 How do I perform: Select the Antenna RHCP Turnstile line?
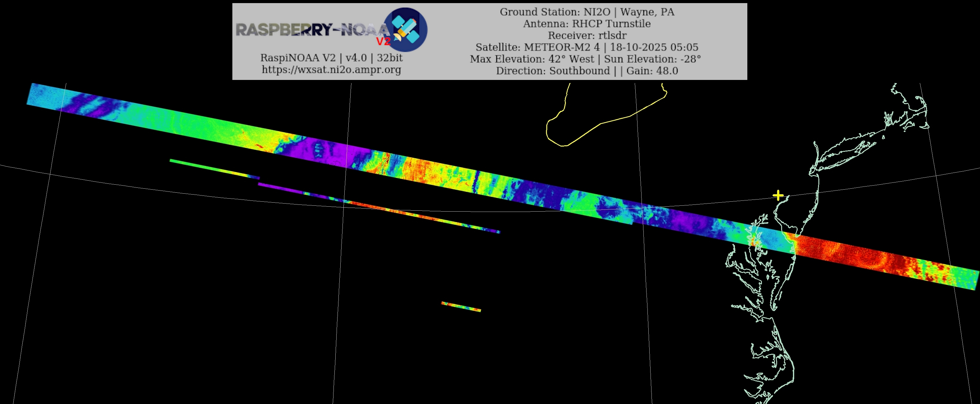tap(587, 24)
